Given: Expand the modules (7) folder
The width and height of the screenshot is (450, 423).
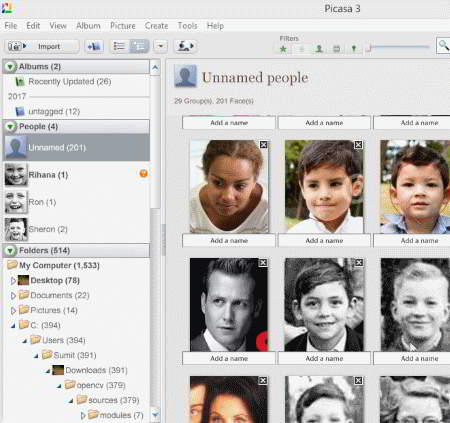Looking at the screenshot, I should tap(83, 416).
